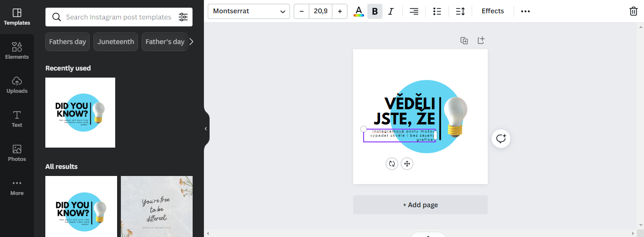
Task: Open the Photos sidebar tab
Action: pyautogui.click(x=17, y=153)
